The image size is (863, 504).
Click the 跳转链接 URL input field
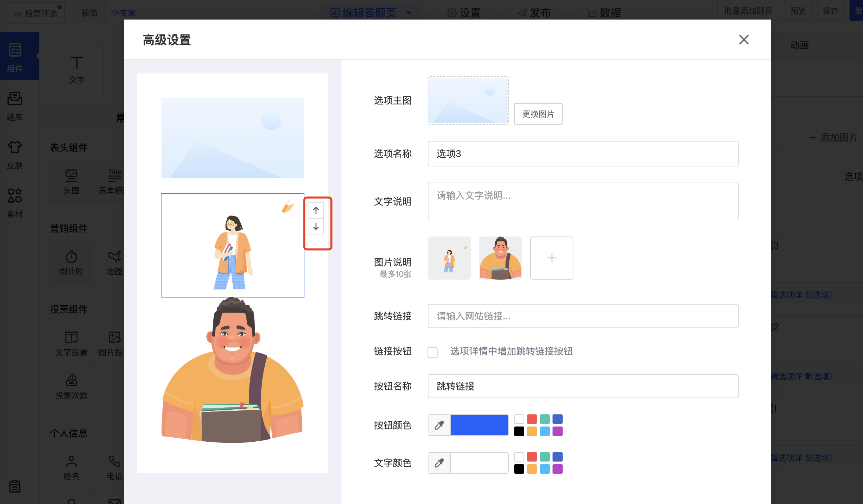pyautogui.click(x=583, y=316)
